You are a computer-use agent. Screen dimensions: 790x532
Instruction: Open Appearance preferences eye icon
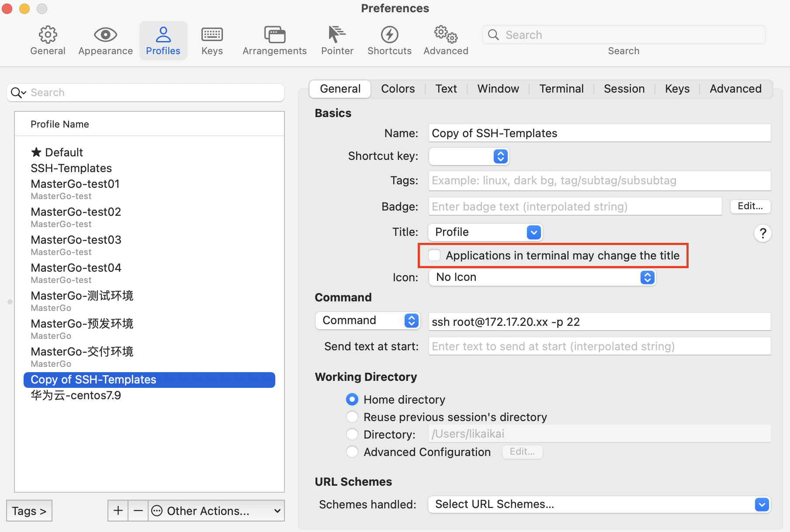tap(105, 35)
